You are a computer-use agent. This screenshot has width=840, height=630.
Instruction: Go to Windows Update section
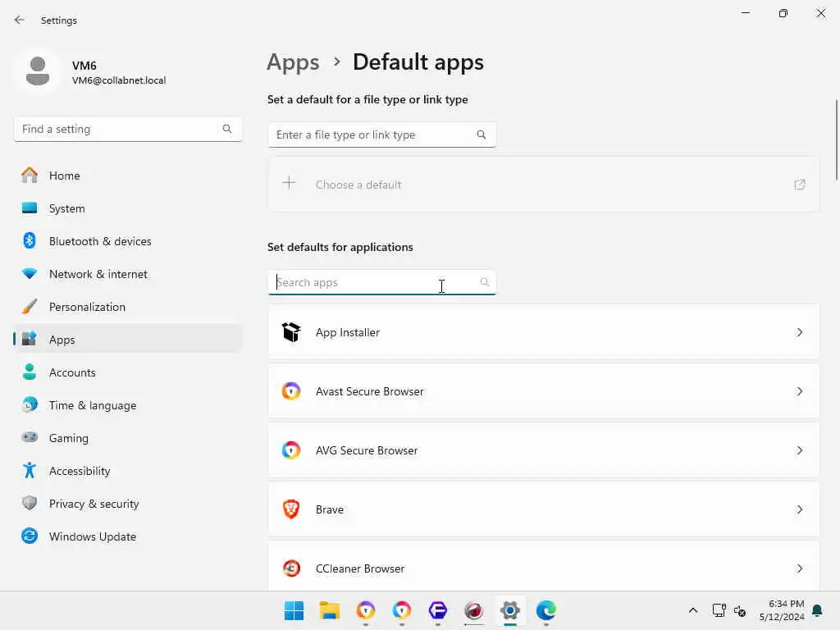tap(92, 536)
